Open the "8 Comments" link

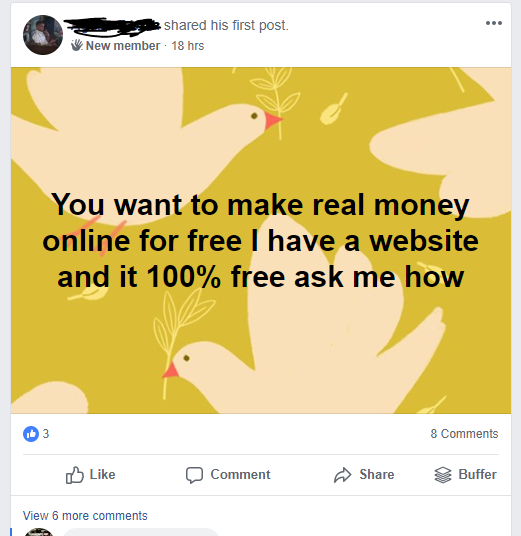point(464,434)
